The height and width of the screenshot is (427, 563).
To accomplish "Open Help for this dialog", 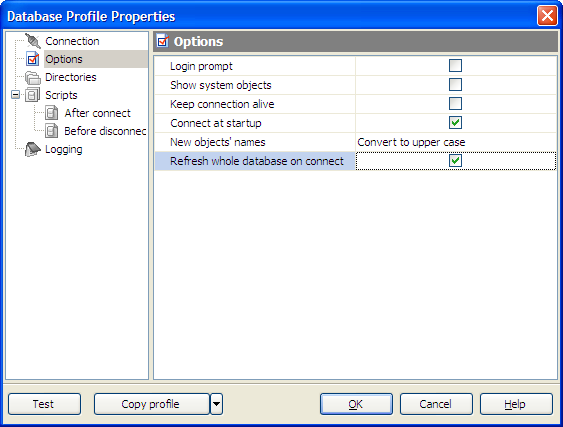I will (516, 404).
